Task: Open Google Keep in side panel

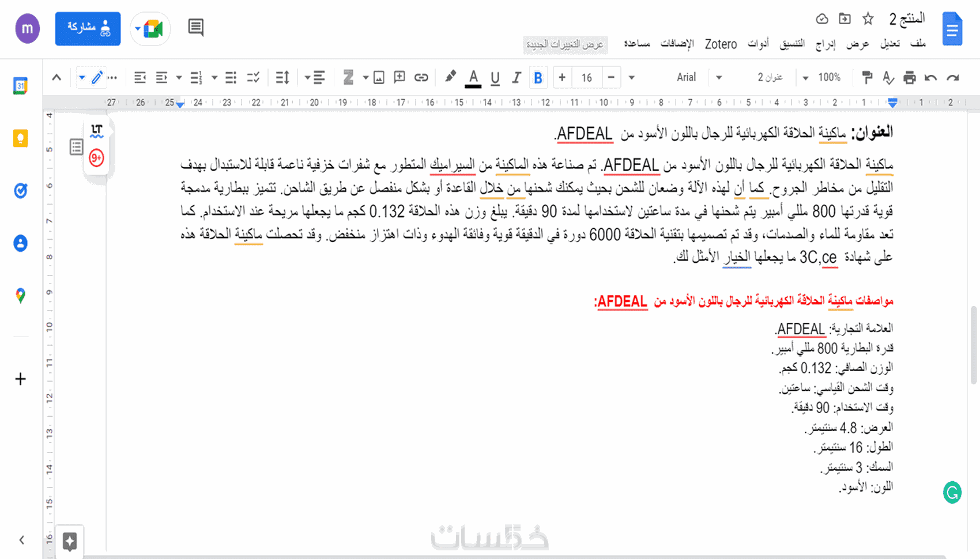Action: (x=20, y=138)
